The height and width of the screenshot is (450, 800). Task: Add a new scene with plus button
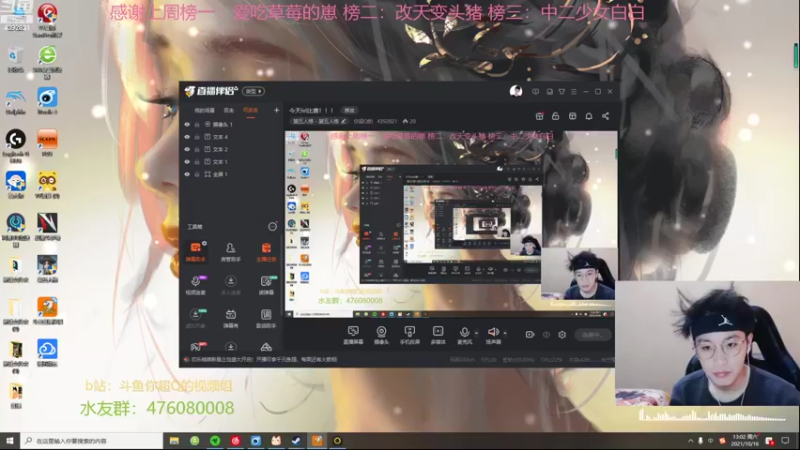277,110
